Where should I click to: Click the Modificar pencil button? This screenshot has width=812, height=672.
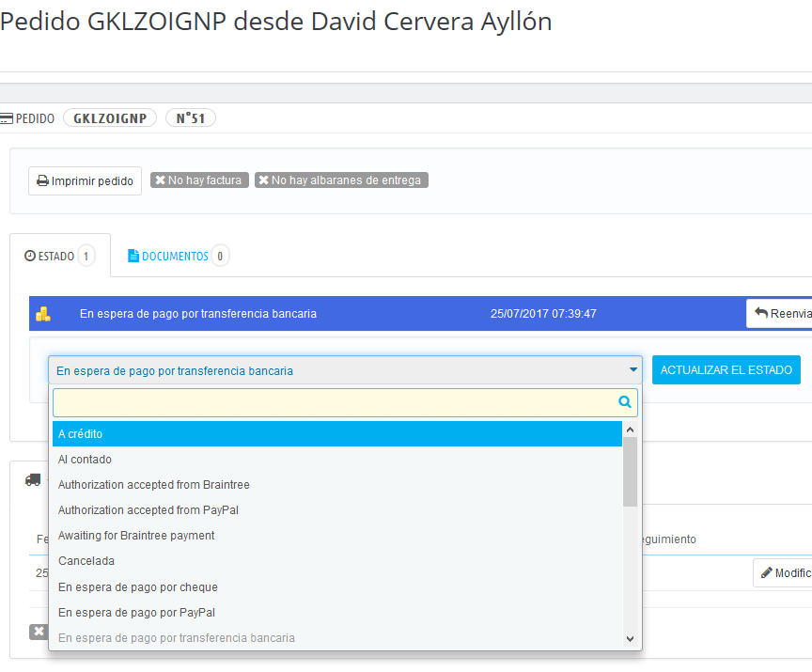pos(783,572)
